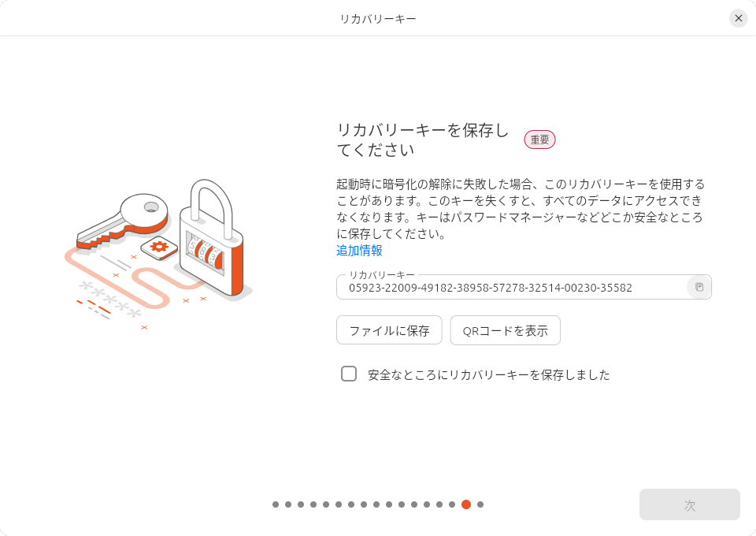
Task: Click the asterisk password pattern in the illustration
Action: click(110, 300)
